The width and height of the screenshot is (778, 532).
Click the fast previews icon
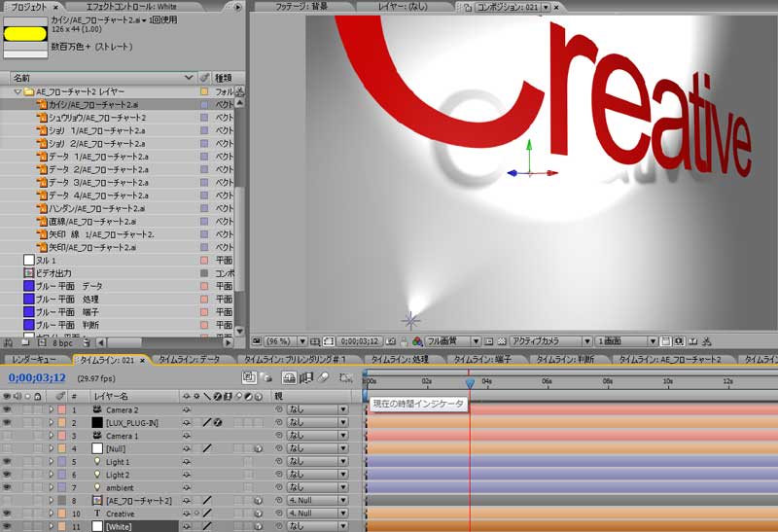tap(679, 341)
